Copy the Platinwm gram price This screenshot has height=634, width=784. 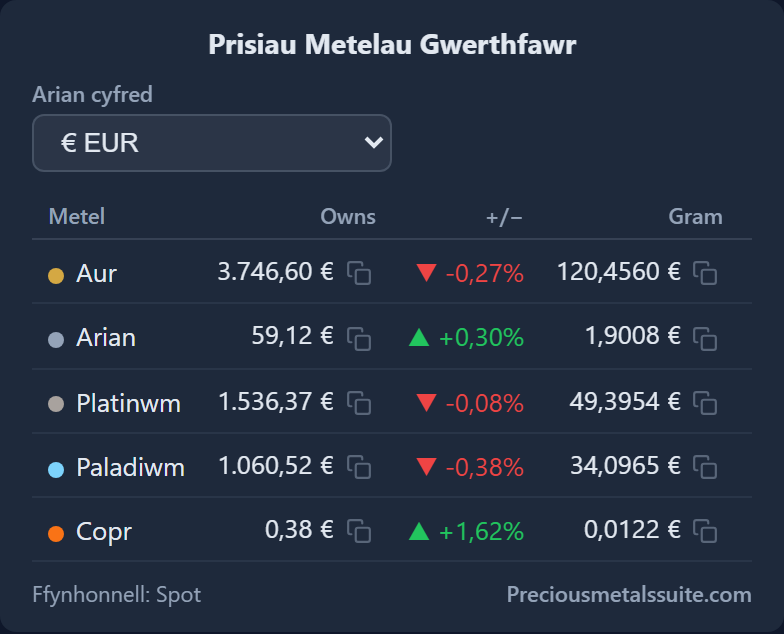[x=705, y=403]
